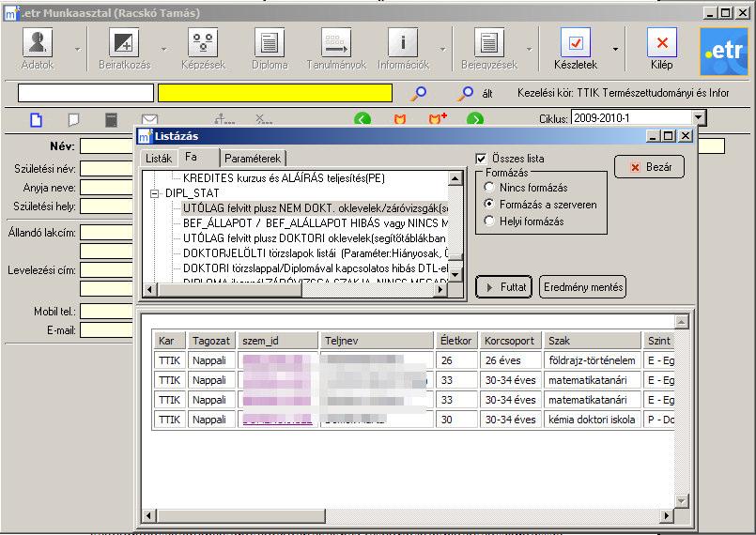
Task: Click the envelope mail icon
Action: (149, 119)
